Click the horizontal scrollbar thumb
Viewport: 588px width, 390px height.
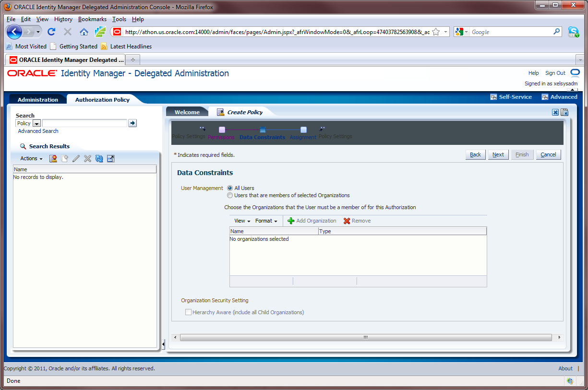point(365,338)
